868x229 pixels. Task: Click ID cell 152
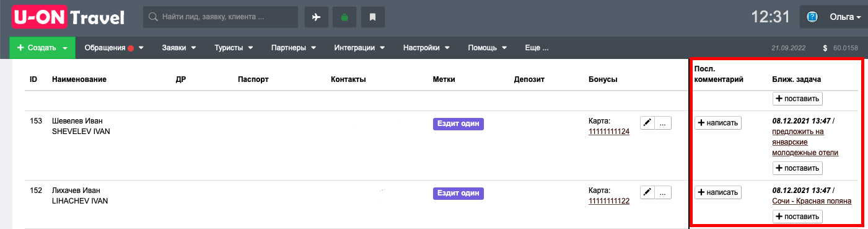point(35,191)
